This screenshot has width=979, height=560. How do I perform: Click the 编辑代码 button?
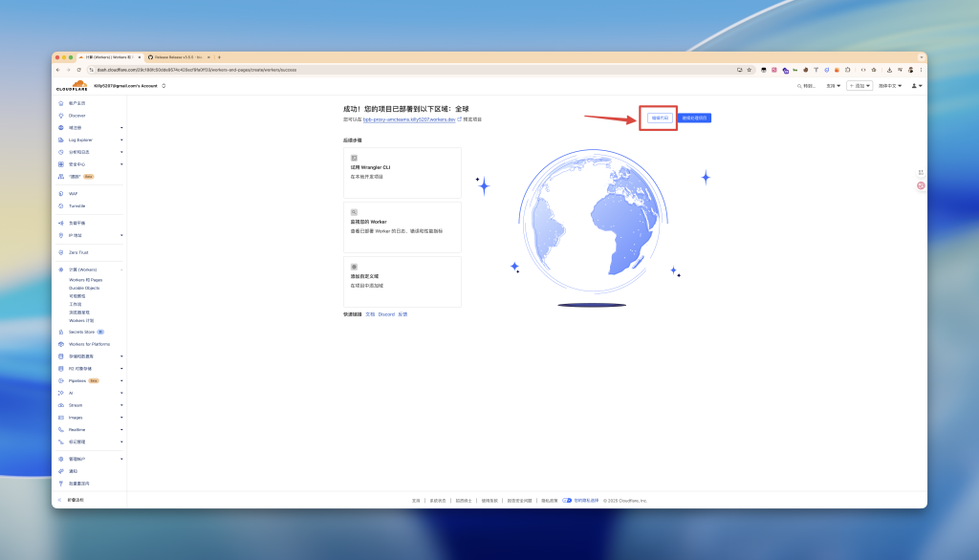point(660,118)
